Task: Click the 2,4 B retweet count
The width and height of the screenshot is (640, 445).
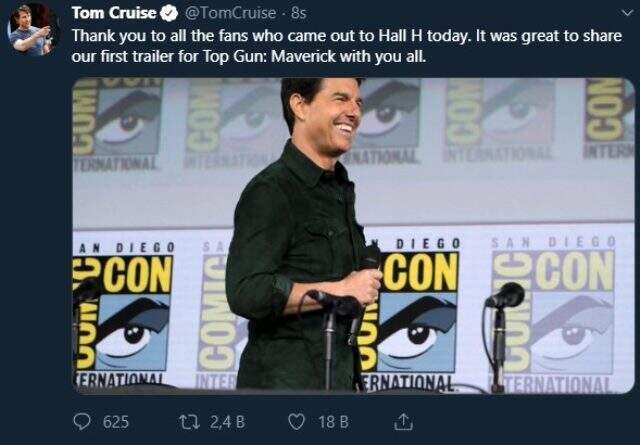Action: click(227, 422)
